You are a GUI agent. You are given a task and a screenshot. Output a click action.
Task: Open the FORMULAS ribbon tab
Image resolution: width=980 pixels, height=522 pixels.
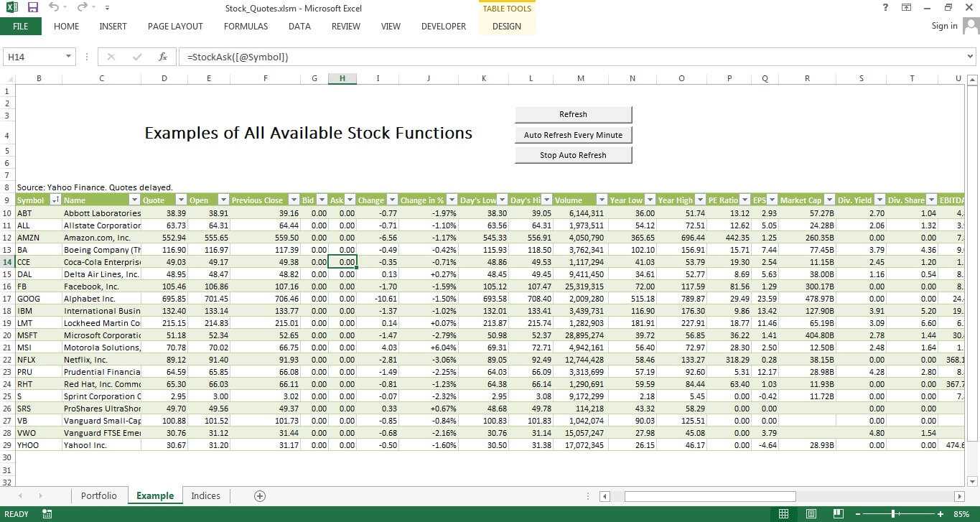tap(246, 27)
